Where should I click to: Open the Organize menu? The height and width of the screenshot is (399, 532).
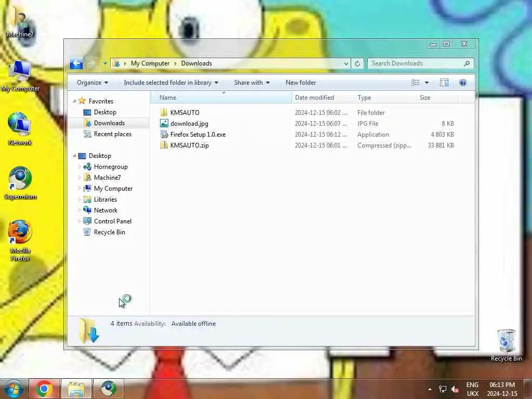[x=92, y=83]
